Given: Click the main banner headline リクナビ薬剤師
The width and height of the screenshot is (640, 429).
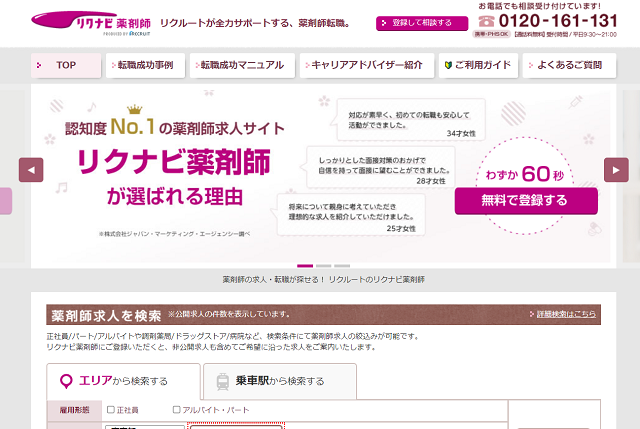Looking at the screenshot, I should click(174, 162).
